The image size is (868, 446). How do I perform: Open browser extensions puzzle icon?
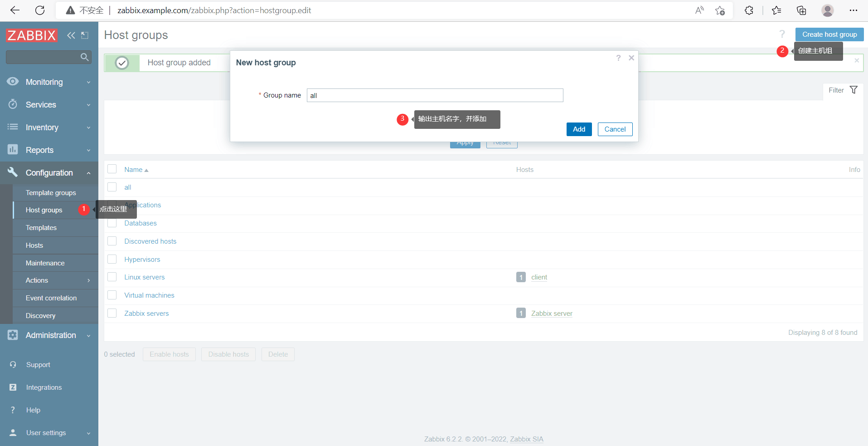(x=749, y=10)
